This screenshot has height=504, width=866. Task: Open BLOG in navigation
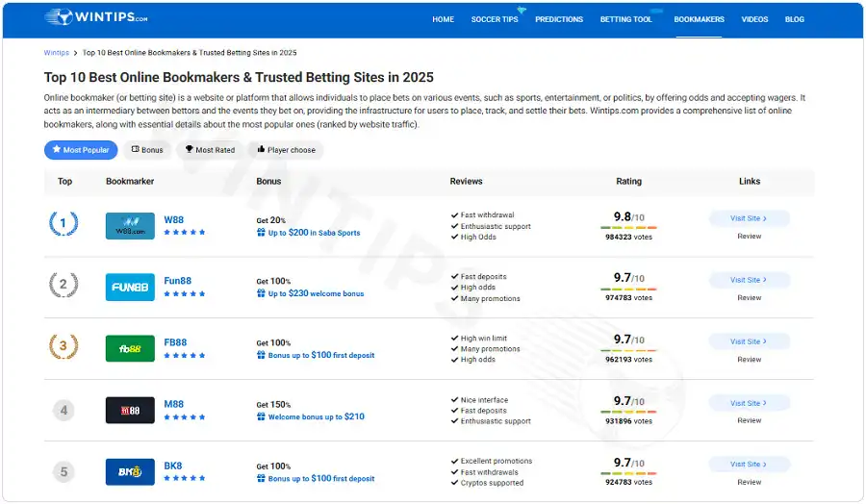click(794, 19)
